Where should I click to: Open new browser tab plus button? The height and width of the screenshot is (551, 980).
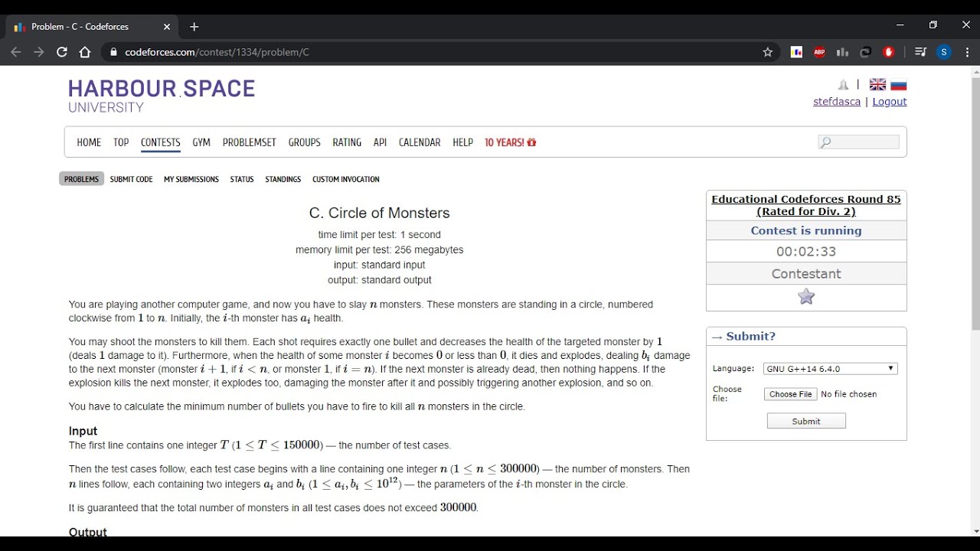tap(194, 27)
